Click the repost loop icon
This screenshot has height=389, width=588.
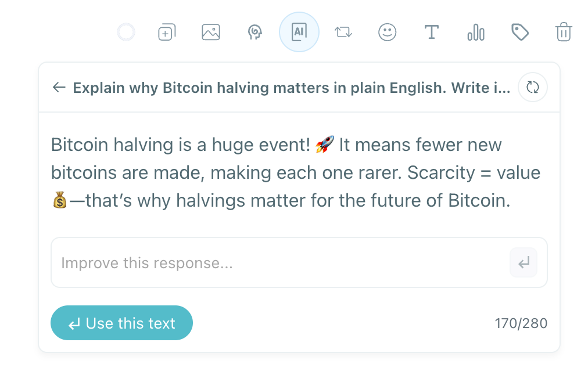(343, 32)
